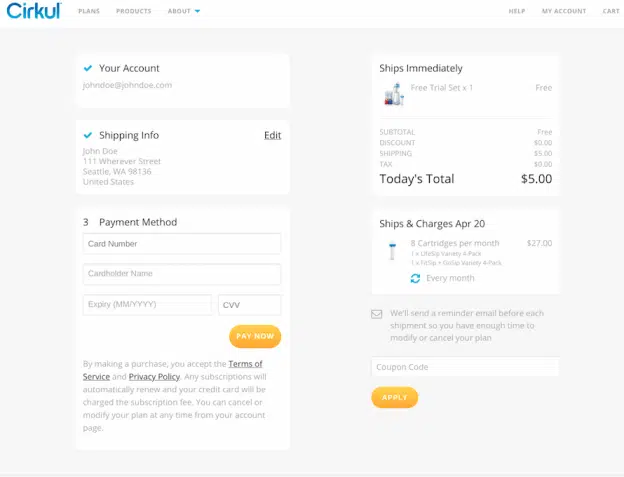Click the Free Trial Set product image
The height and width of the screenshot is (477, 624).
tap(393, 94)
